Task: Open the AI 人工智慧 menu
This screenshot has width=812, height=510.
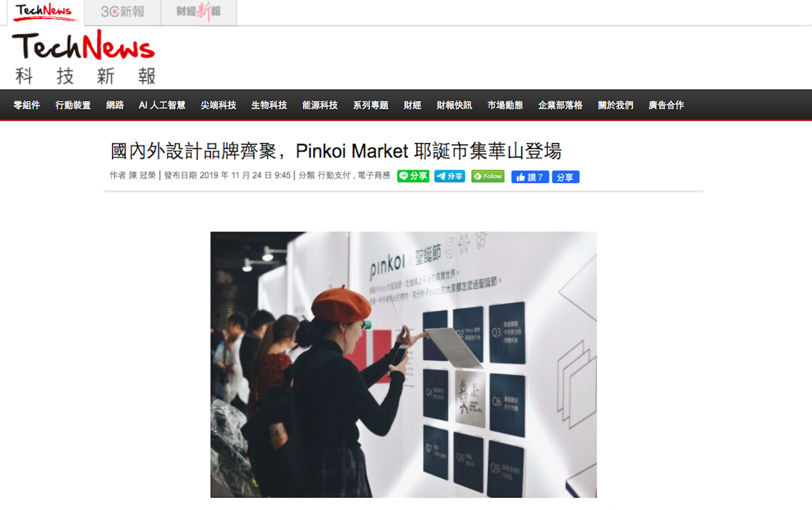Action: [162, 105]
